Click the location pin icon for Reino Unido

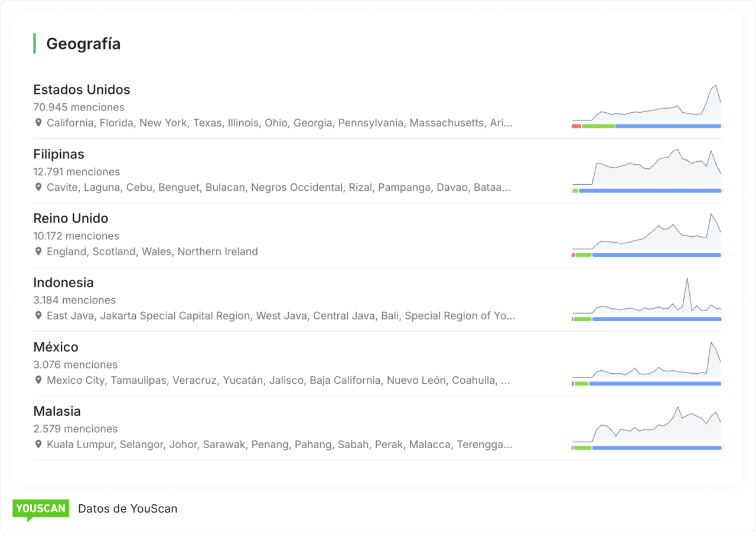[38, 252]
